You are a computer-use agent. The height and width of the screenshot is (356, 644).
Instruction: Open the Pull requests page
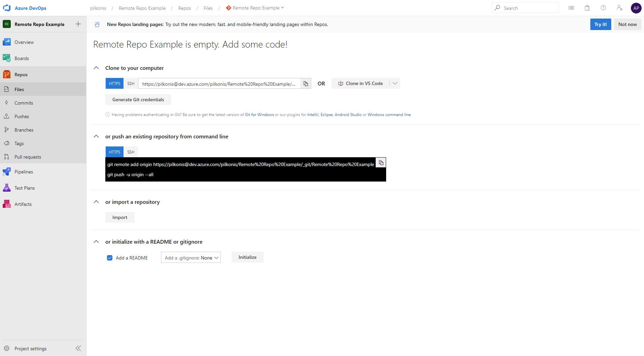43,157
